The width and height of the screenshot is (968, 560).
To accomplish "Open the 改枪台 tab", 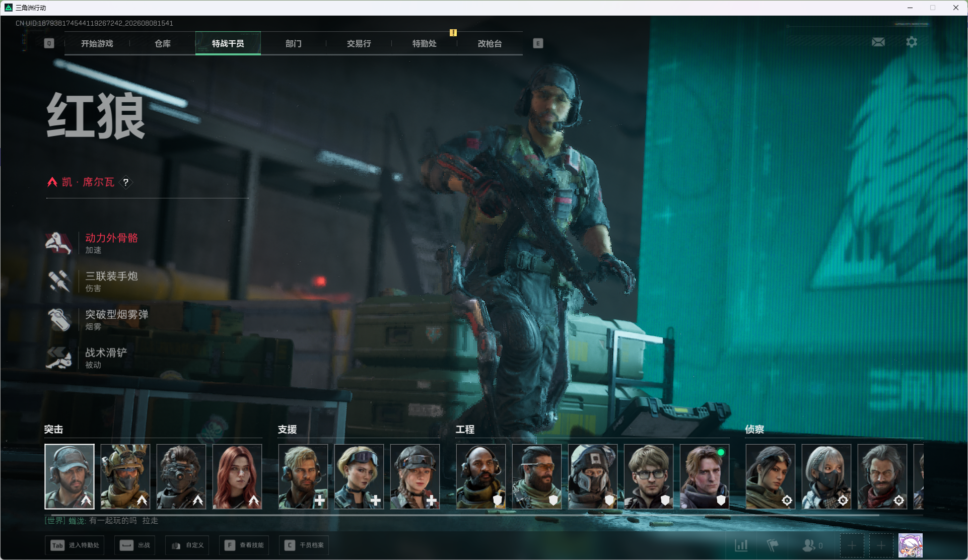I will coord(490,44).
